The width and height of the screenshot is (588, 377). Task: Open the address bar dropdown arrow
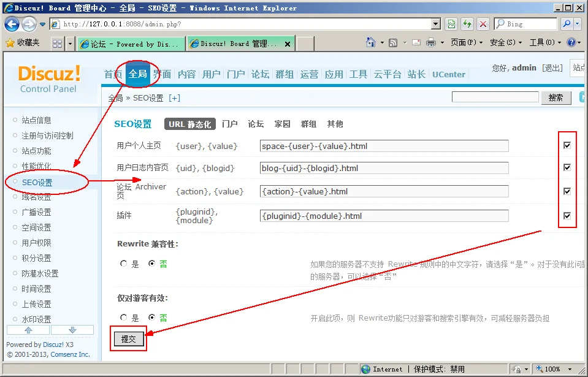[x=435, y=25]
